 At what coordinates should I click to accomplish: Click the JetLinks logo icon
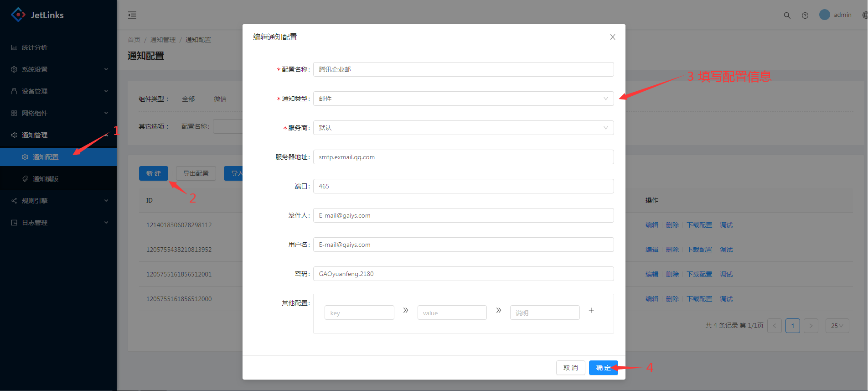pos(18,15)
